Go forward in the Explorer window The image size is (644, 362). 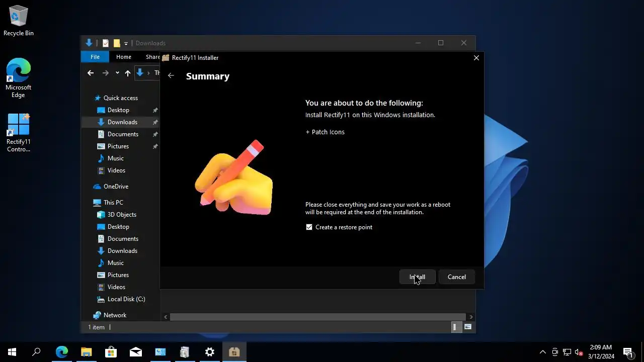pos(105,73)
